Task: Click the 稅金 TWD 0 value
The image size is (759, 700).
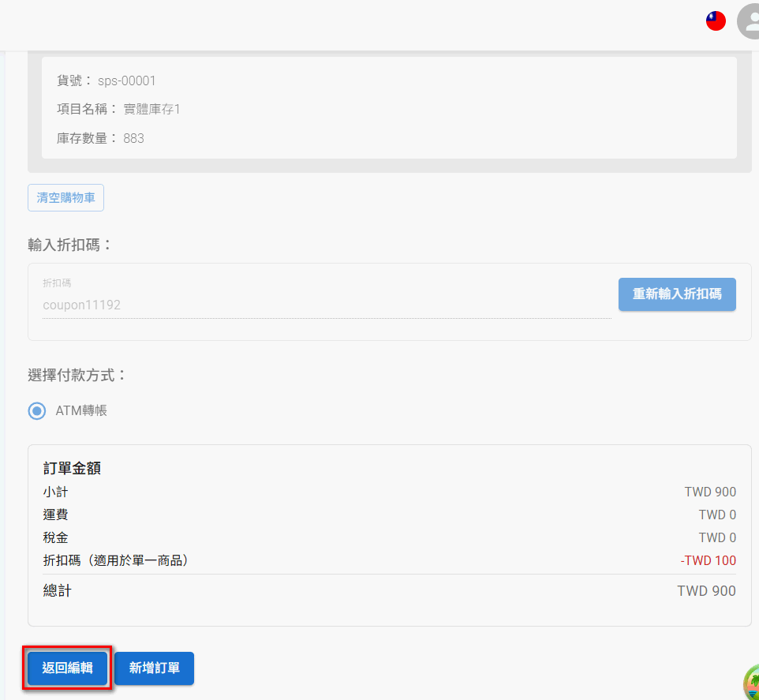Action: 717,538
